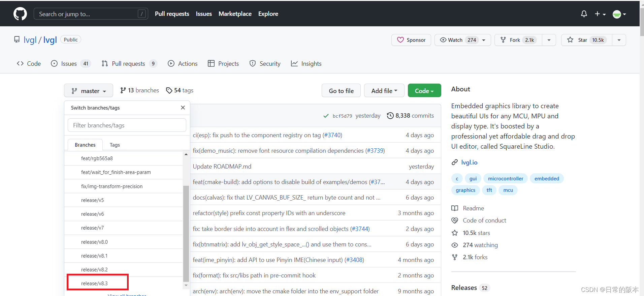The width and height of the screenshot is (644, 296).
Task: Toggle the master branch selector
Action: coord(89,91)
